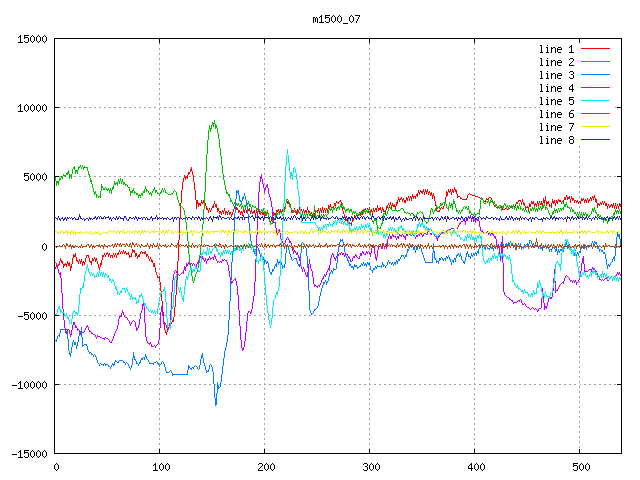Image resolution: width=640 pixels, height=480 pixels.
Task: Click the -10000 y-axis tick label
Action: [29, 384]
